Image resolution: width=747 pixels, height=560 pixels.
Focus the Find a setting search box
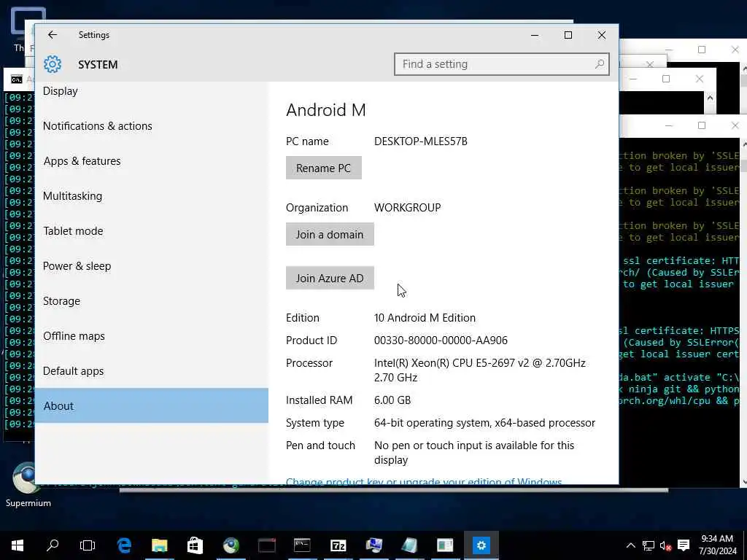pos(502,64)
